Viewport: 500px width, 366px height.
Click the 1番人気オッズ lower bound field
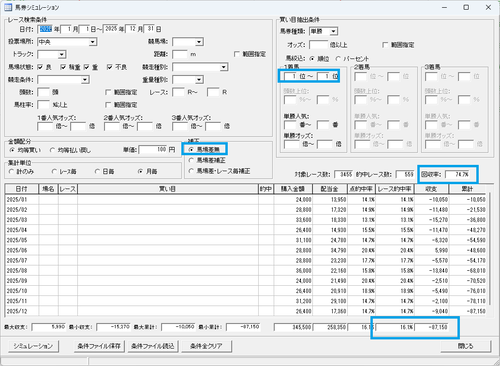point(45,126)
